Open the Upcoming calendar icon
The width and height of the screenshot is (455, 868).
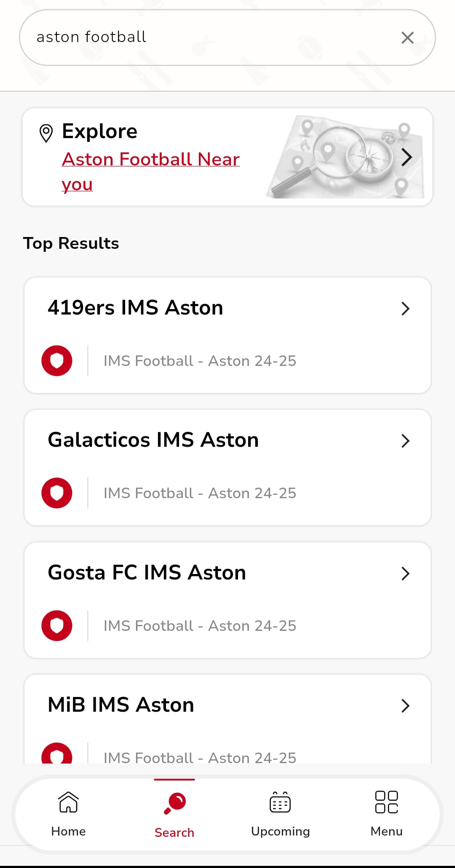(280, 801)
